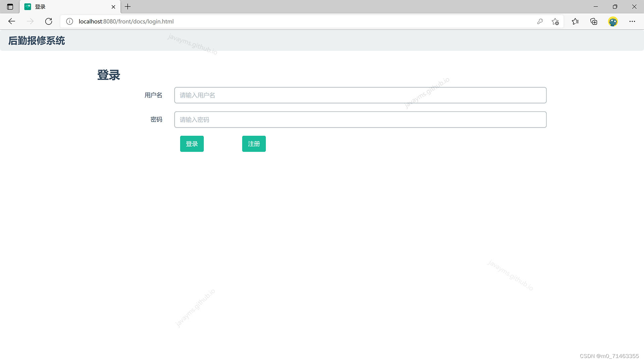Image resolution: width=644 pixels, height=362 pixels.
Task: Open site information icon in address bar
Action: (69, 21)
